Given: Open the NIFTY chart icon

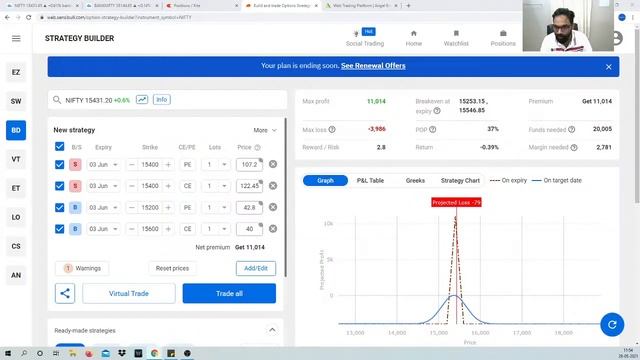Looking at the screenshot, I should tap(142, 100).
